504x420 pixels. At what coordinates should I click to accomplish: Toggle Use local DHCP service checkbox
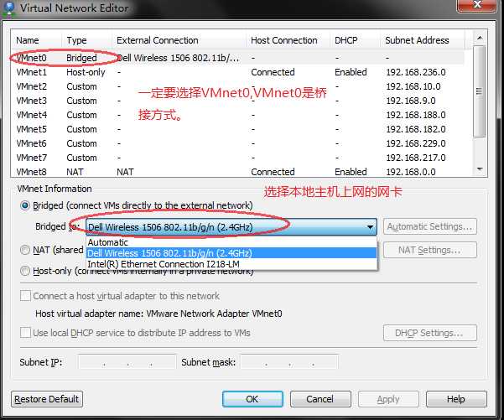25,333
